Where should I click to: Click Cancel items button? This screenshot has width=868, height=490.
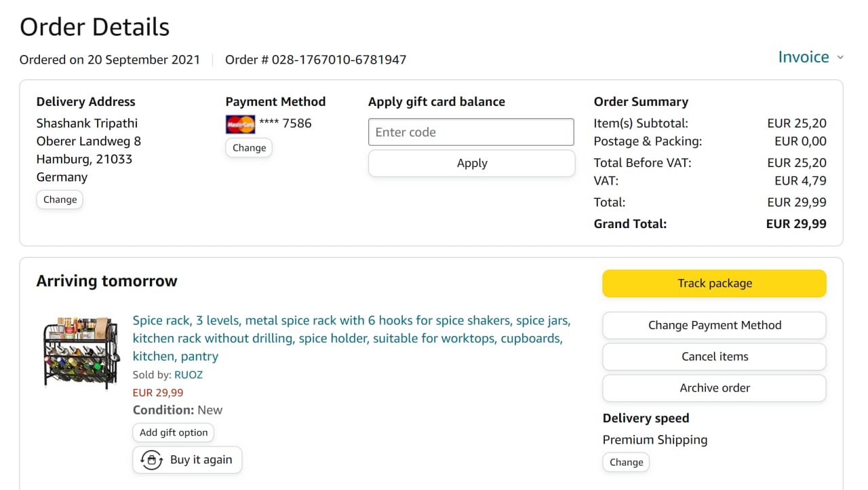coord(714,356)
